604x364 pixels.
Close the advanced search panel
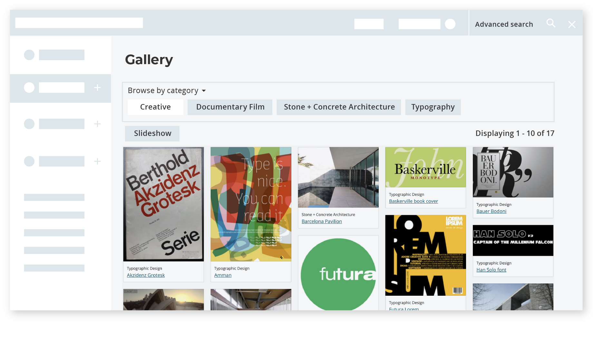572,25
